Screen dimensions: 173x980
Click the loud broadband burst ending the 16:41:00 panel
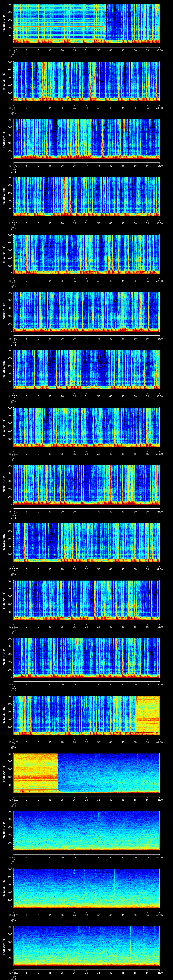click(x=147, y=715)
